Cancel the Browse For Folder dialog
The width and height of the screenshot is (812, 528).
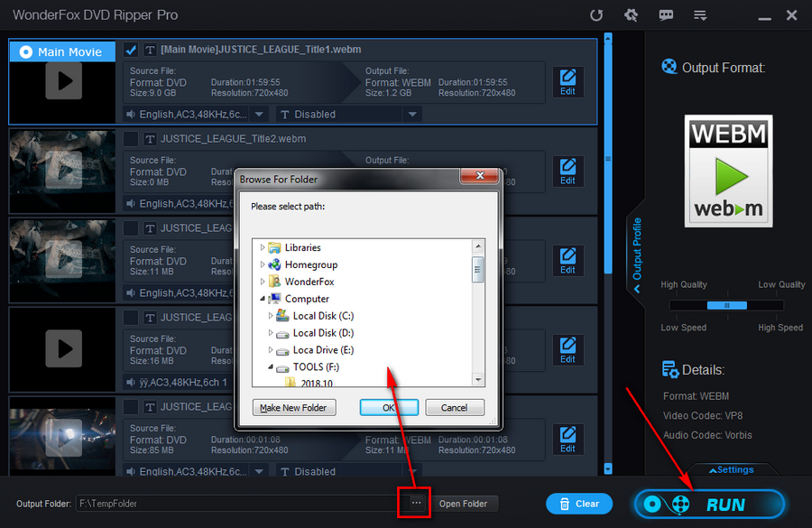tap(454, 407)
